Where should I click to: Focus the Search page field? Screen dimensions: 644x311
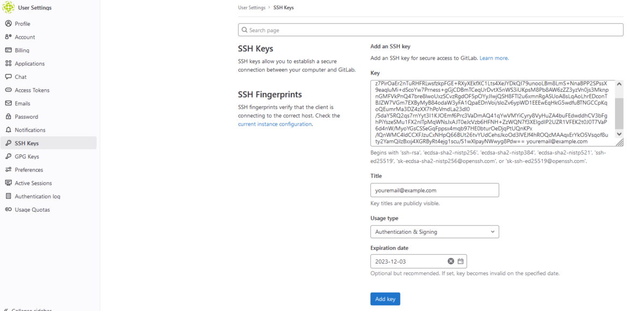click(430, 30)
